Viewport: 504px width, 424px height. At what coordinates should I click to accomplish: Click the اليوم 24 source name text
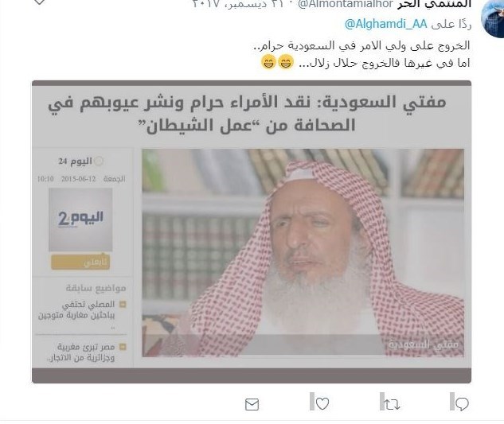pyautogui.click(x=75, y=161)
